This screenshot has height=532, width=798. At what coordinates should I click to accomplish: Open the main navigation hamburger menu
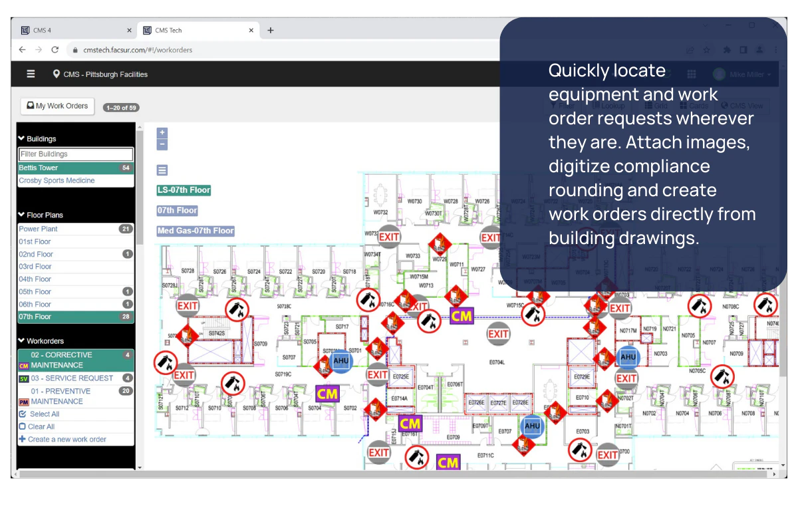point(31,74)
